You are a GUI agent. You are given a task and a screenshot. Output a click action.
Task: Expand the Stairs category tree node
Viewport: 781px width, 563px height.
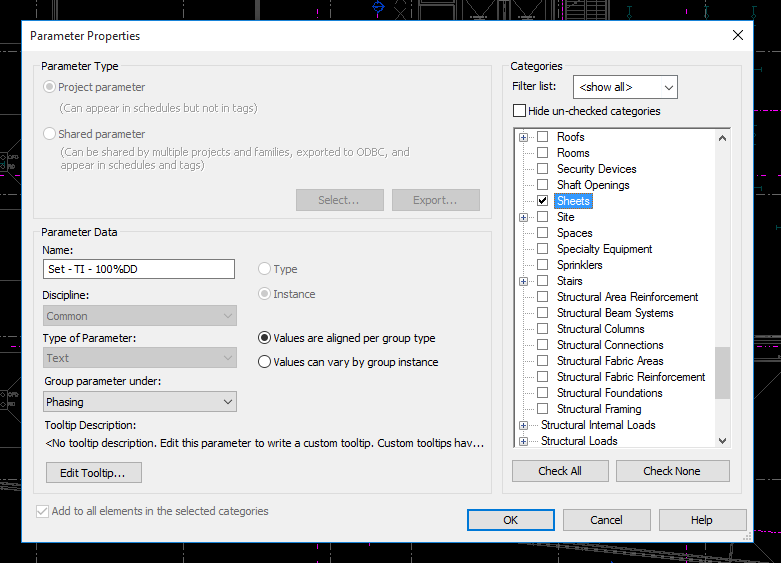523,281
